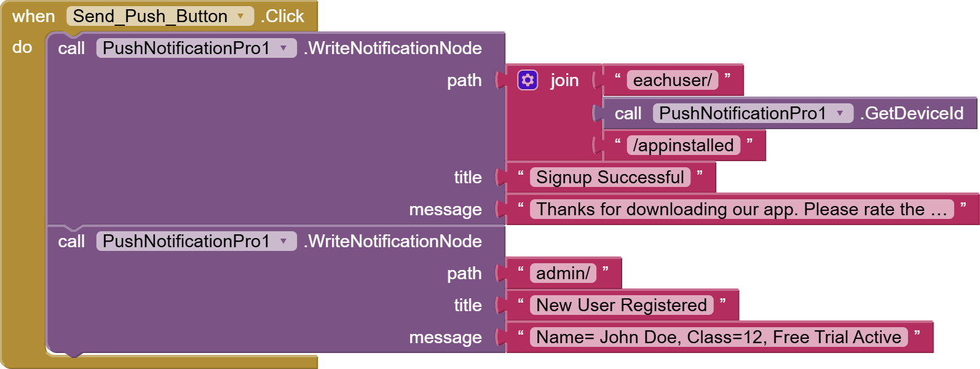Edit the "admin/" path text
Screen dimensions: 980x369
(563, 273)
